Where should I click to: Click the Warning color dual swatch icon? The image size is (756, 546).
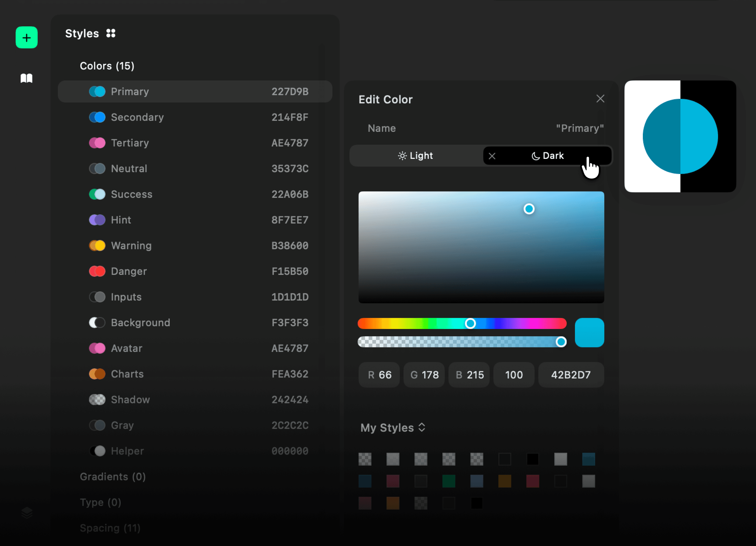click(97, 245)
